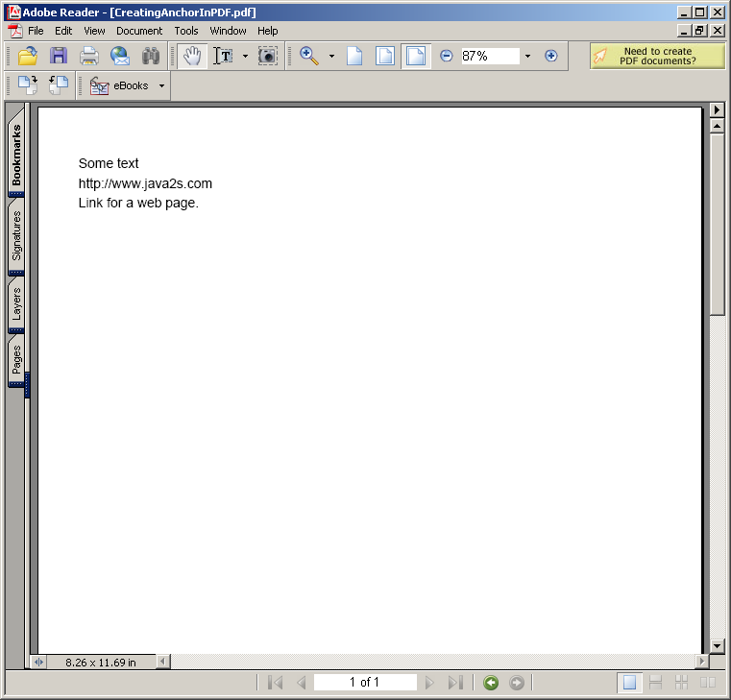
Task: Open the Layers tab
Action: click(x=16, y=304)
